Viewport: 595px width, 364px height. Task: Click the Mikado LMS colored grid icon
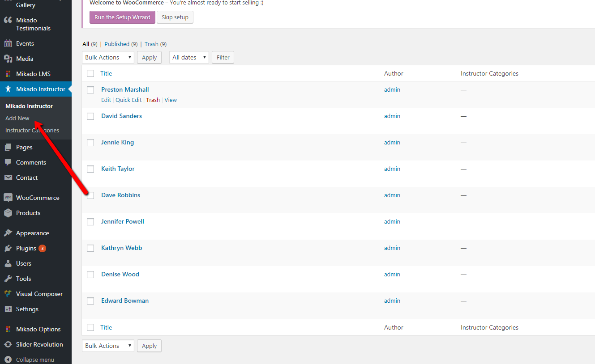point(8,74)
